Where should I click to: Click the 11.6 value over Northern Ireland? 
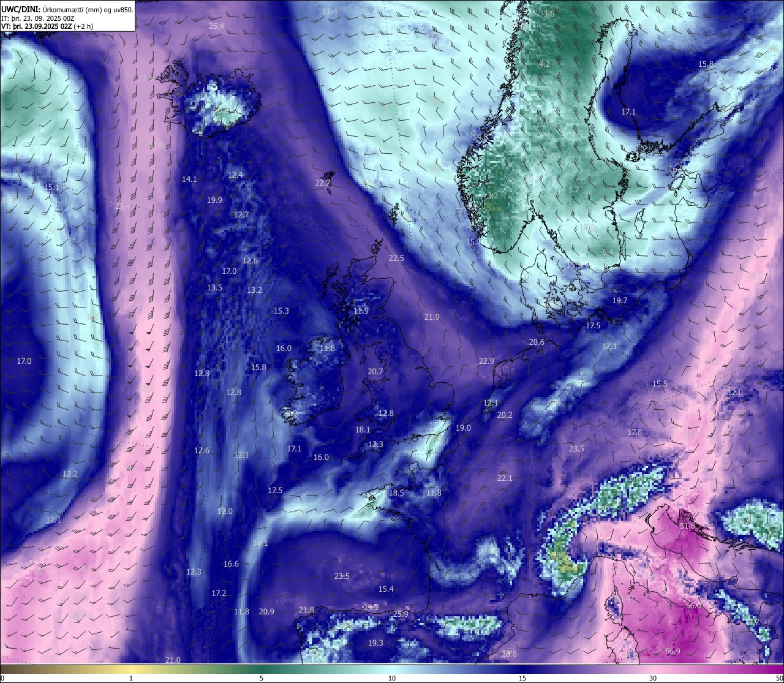[328, 348]
